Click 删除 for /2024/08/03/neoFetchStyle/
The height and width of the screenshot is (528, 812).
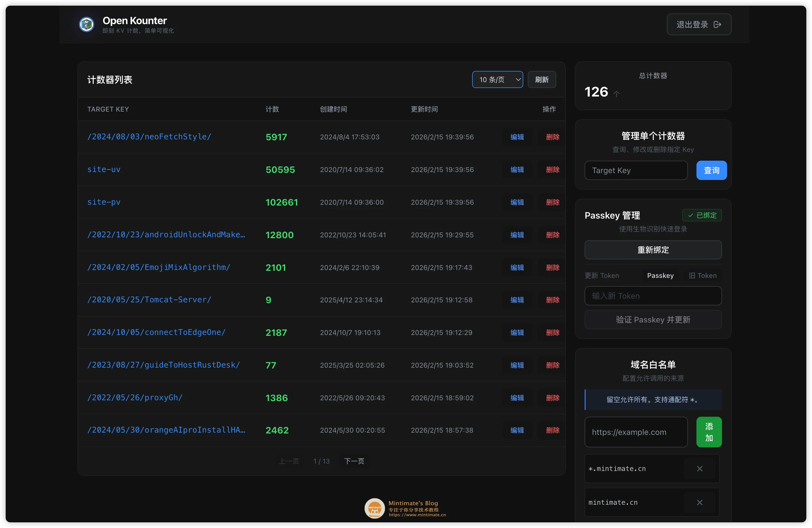click(x=552, y=137)
